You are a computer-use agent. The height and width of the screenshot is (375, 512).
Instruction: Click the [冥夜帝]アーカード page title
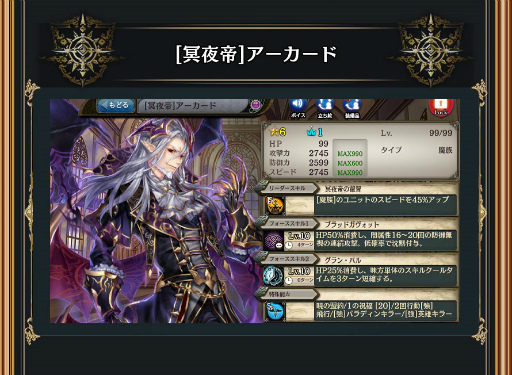256,54
